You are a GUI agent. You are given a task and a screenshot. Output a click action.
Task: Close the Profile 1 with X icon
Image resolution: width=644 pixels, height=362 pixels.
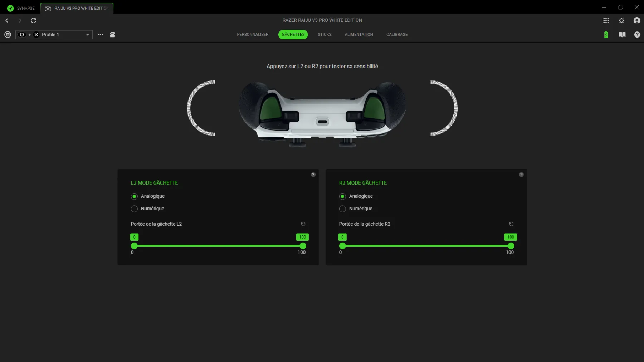pos(36,35)
